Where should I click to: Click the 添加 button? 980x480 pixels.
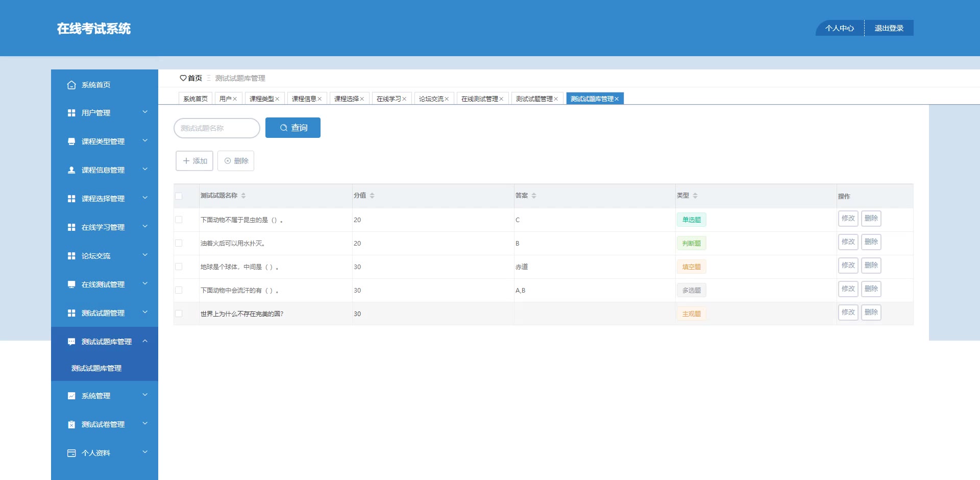194,161
